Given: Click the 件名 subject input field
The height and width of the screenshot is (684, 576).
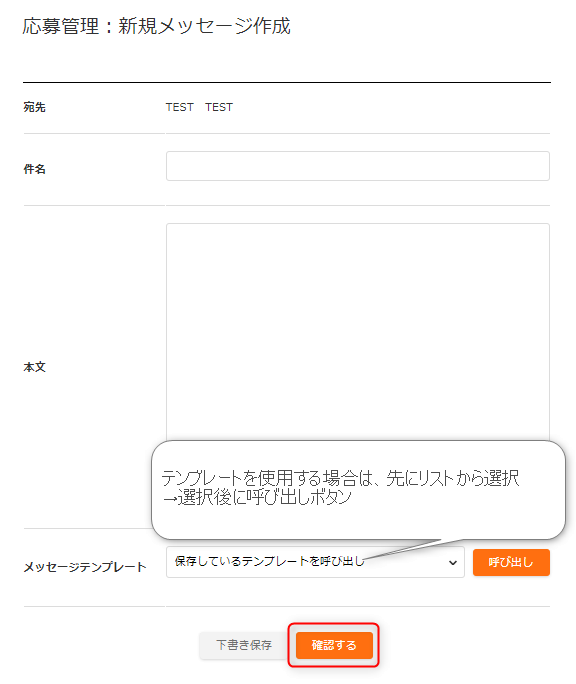Looking at the screenshot, I should 357,166.
